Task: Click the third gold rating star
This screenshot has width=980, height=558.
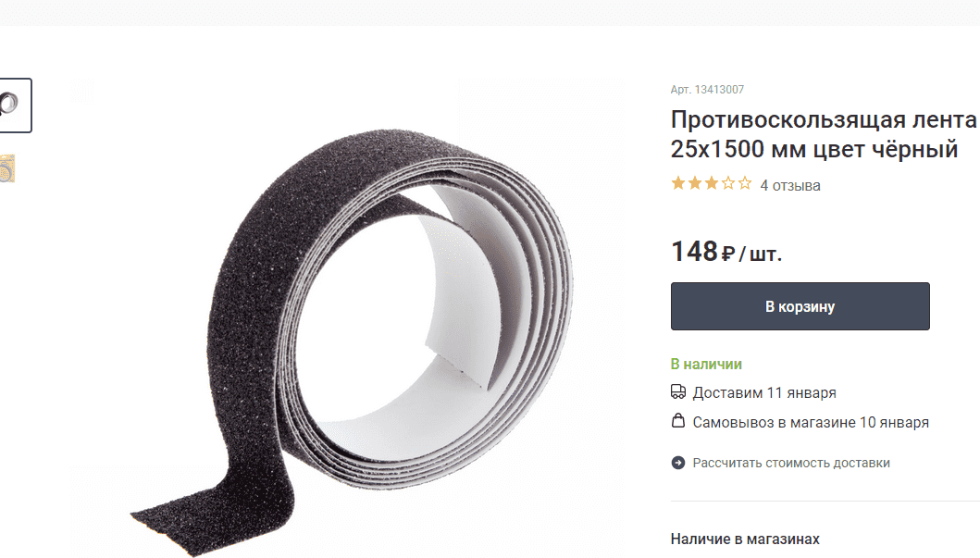Action: click(712, 184)
